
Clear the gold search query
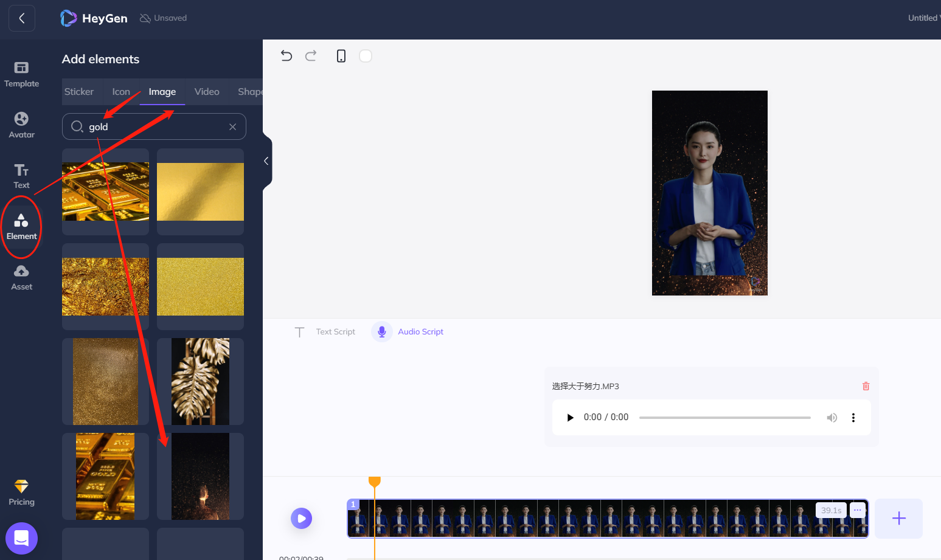pyautogui.click(x=232, y=126)
